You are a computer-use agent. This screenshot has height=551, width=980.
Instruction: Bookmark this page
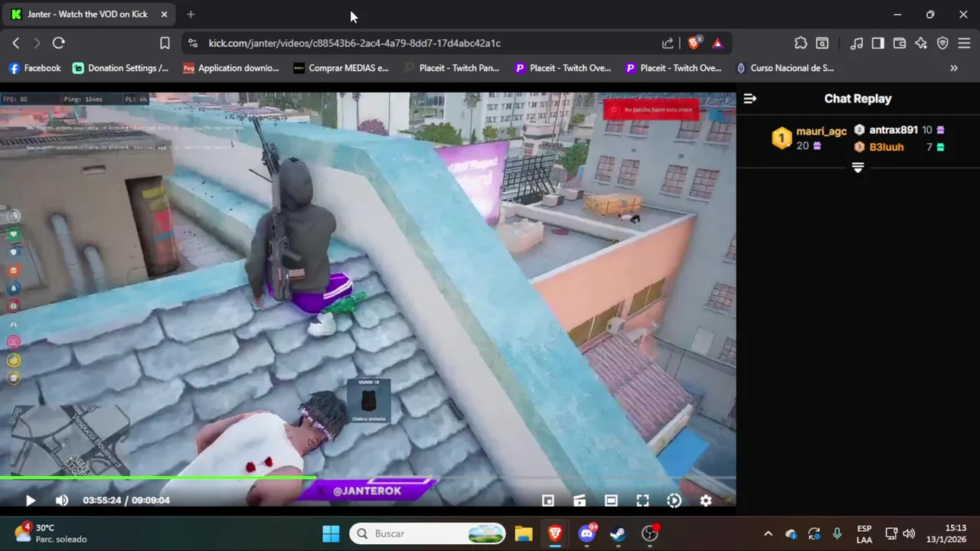[x=165, y=44]
